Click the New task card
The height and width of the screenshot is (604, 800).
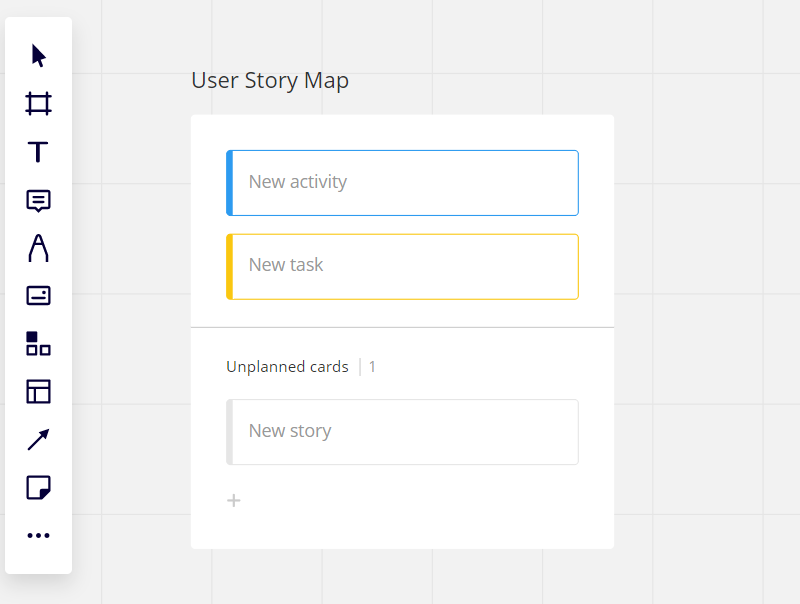[x=402, y=266]
